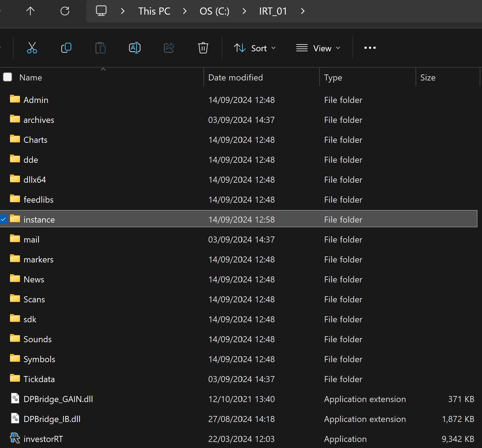Click the feedlibs folder icon
The height and width of the screenshot is (448, 482).
click(15, 199)
